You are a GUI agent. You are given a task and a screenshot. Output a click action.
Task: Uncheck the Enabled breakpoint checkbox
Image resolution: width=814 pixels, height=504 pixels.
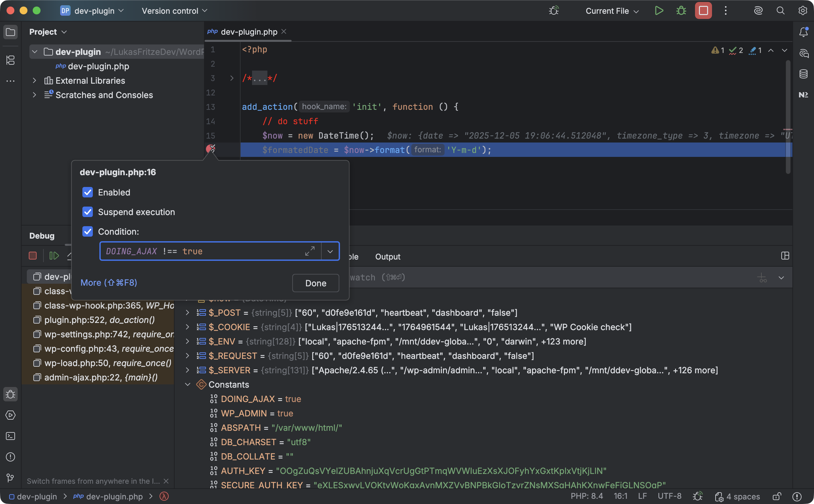[87, 192]
